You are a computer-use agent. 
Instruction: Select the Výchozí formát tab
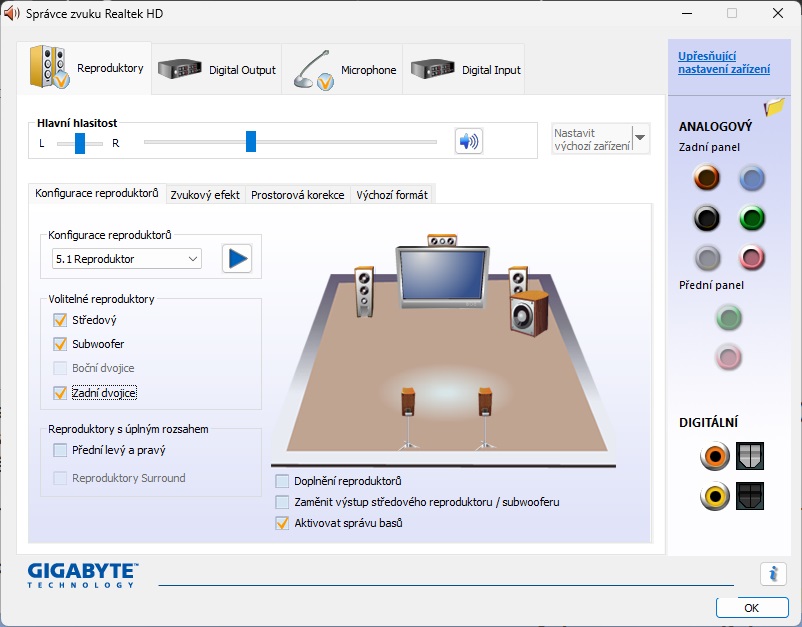pos(392,195)
